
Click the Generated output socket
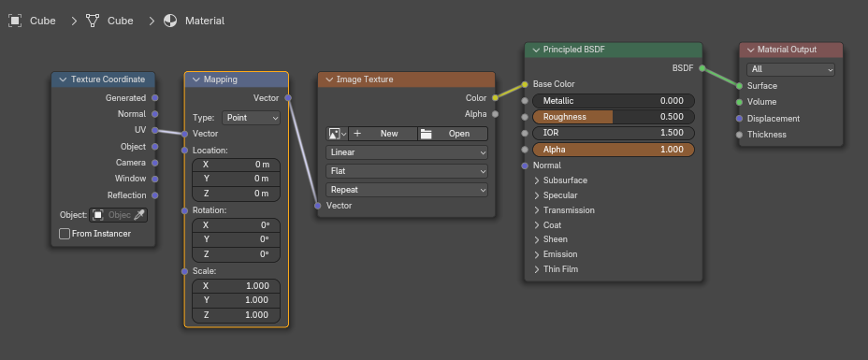click(x=155, y=98)
